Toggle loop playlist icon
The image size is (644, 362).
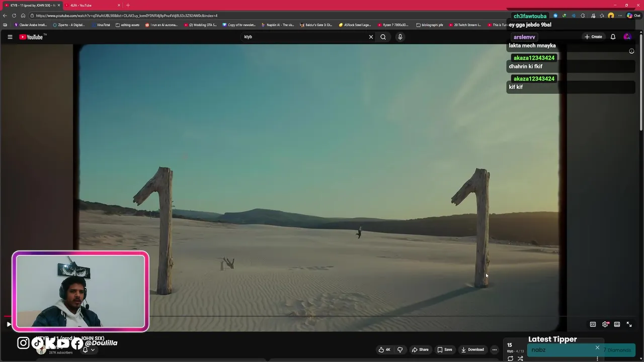510,358
